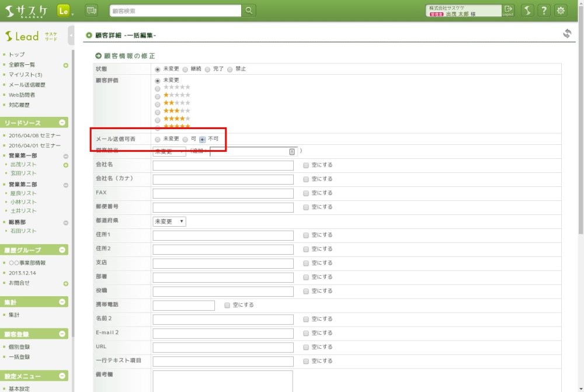This screenshot has height=392, width=584.
Task: Click the customer search magnifier button
Action: 248,11
